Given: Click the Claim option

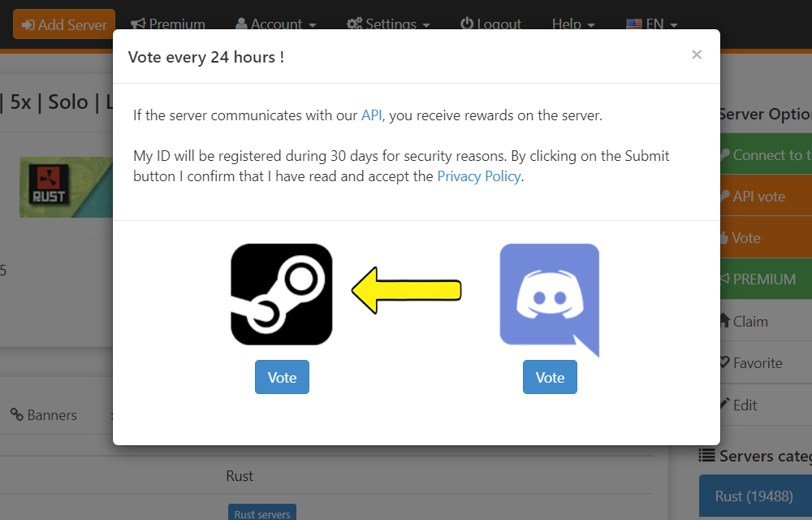Looking at the screenshot, I should point(766,321).
